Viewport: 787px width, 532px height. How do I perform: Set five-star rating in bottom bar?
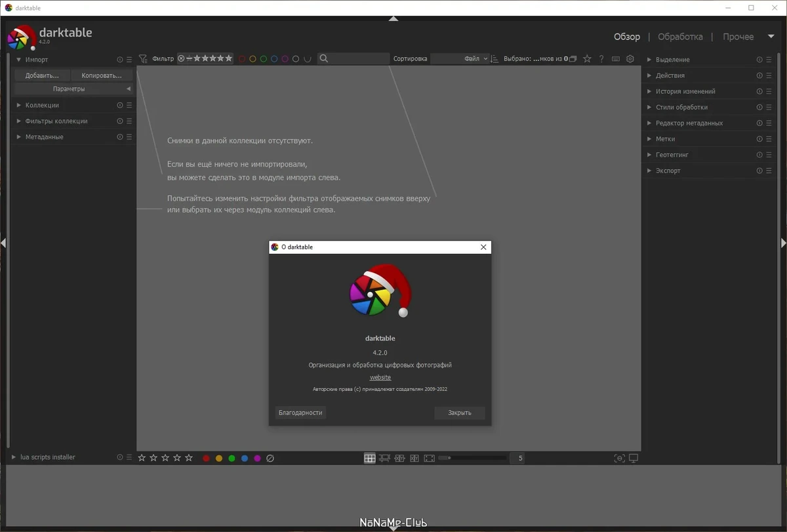(x=189, y=457)
